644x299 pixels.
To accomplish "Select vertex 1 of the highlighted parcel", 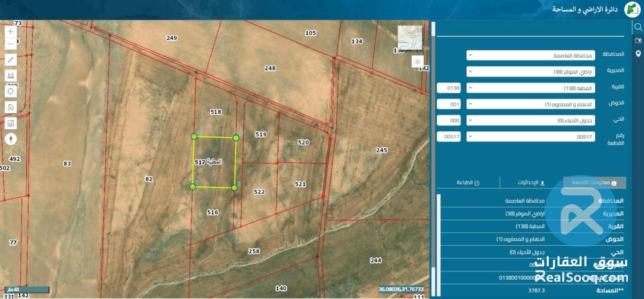I will pyautogui.click(x=236, y=138).
